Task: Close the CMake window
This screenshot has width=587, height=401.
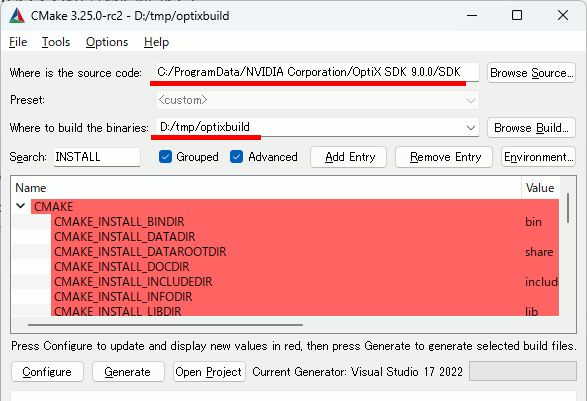Action: point(563,16)
